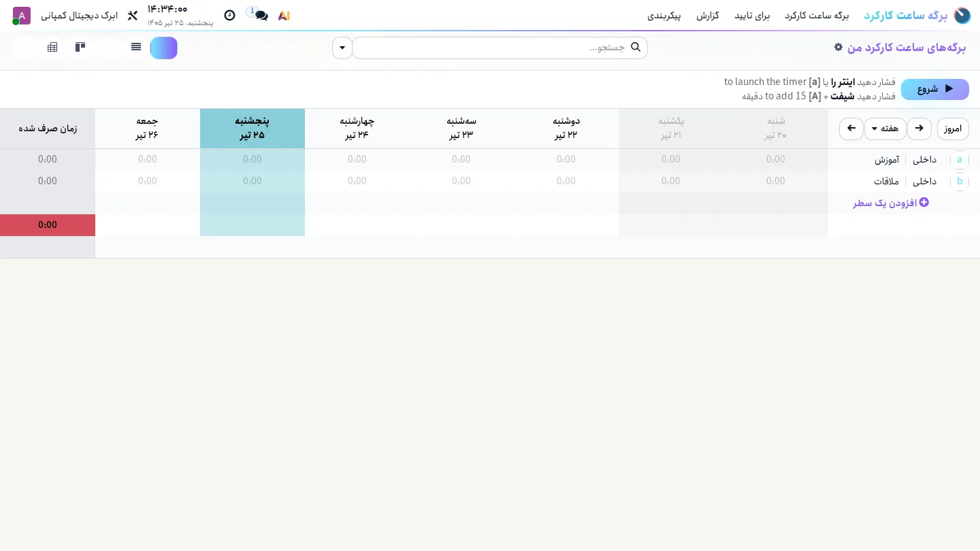Go to the next week arrow
This screenshot has width=980, height=551.
click(851, 128)
